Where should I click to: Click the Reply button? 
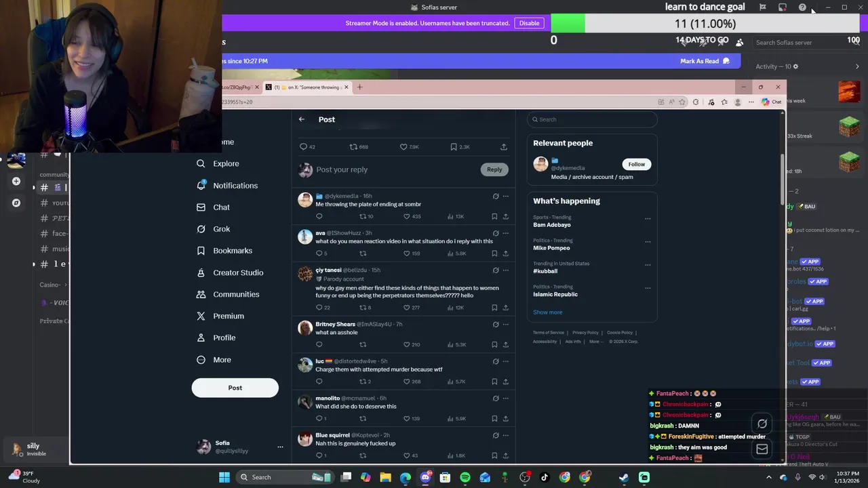[x=494, y=169]
